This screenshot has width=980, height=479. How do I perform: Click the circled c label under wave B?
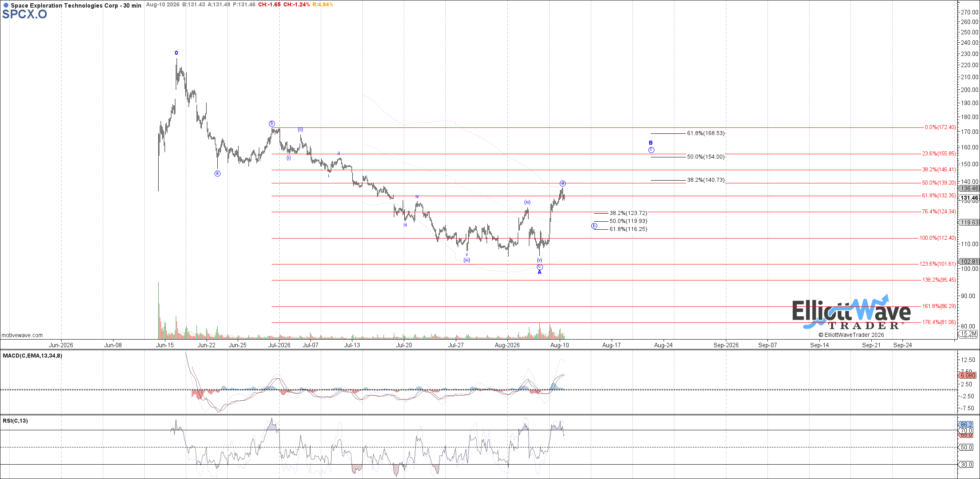click(x=651, y=150)
